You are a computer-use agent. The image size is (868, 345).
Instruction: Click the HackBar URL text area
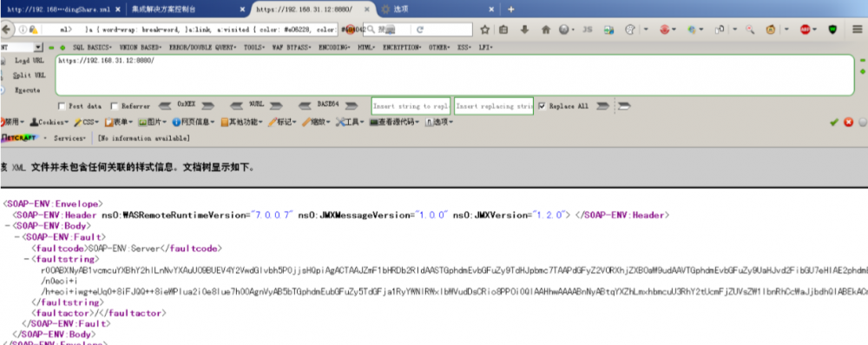[x=454, y=75]
